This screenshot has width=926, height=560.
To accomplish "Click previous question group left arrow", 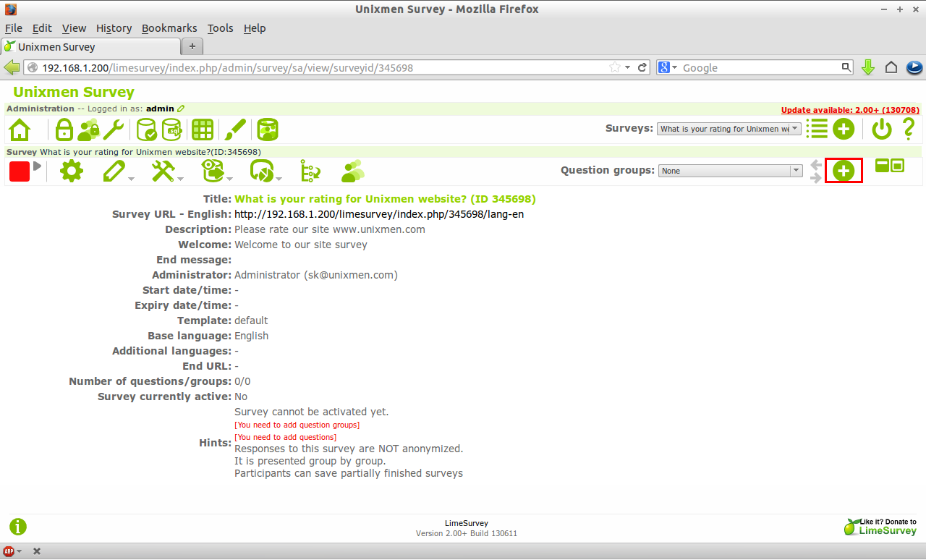I will (816, 165).
